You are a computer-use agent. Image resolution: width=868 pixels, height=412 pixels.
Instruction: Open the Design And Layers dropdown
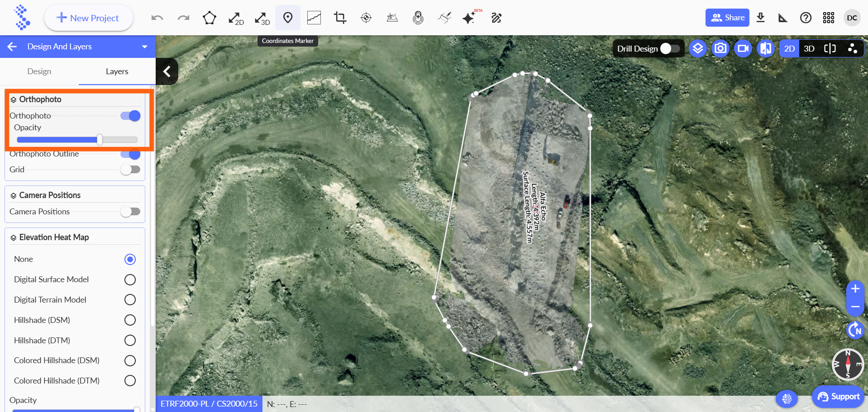(x=144, y=47)
